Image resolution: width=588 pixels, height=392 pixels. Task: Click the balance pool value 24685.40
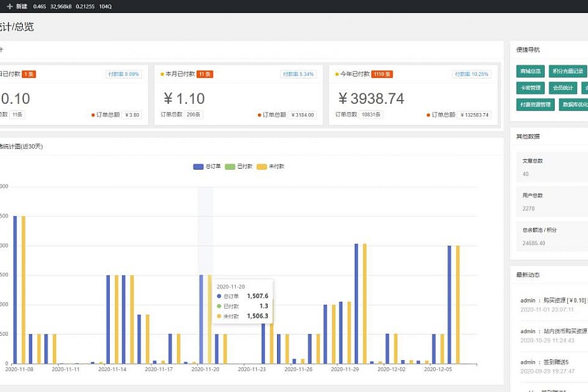click(534, 243)
